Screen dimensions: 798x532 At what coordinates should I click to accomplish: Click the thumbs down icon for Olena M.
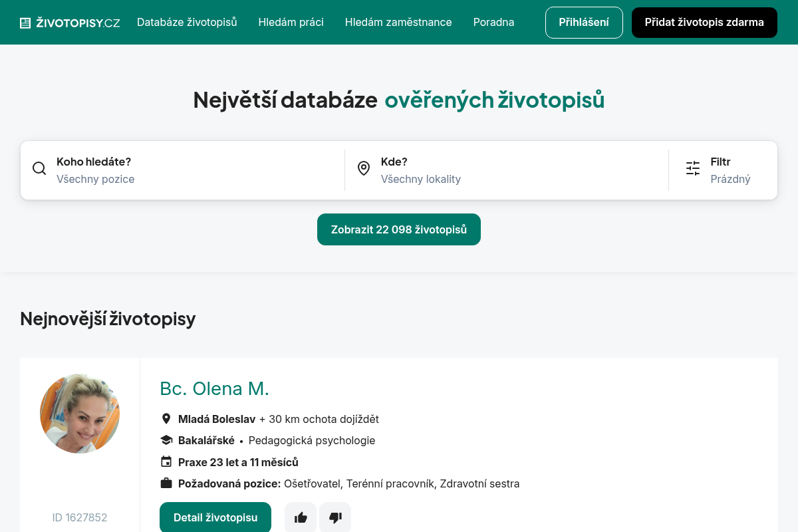point(335,517)
